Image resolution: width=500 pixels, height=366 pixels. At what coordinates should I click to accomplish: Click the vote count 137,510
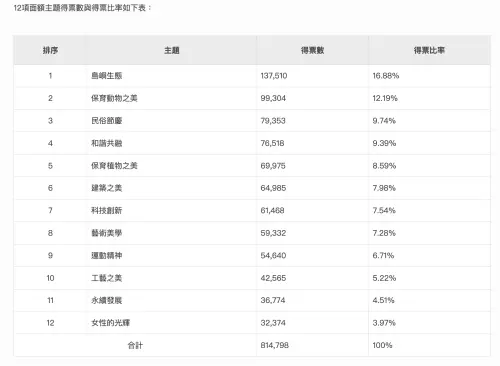pos(274,76)
